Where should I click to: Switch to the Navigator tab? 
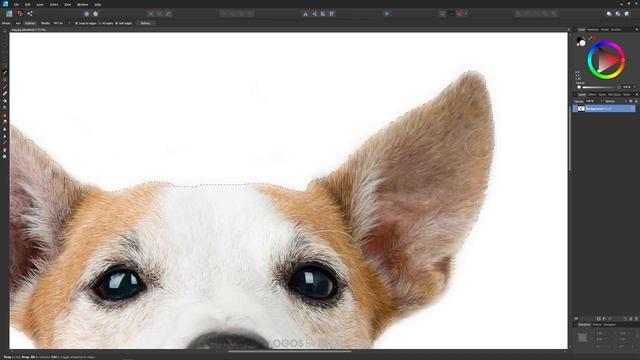tap(610, 324)
